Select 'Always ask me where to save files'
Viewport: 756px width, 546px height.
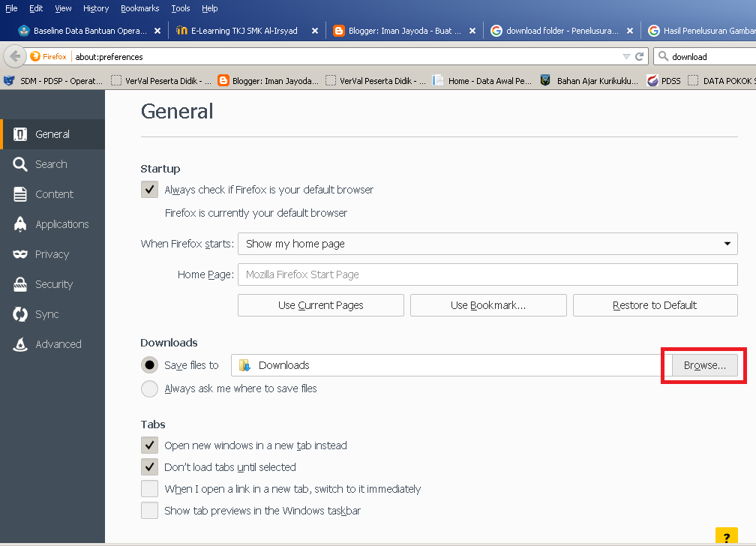tap(149, 388)
